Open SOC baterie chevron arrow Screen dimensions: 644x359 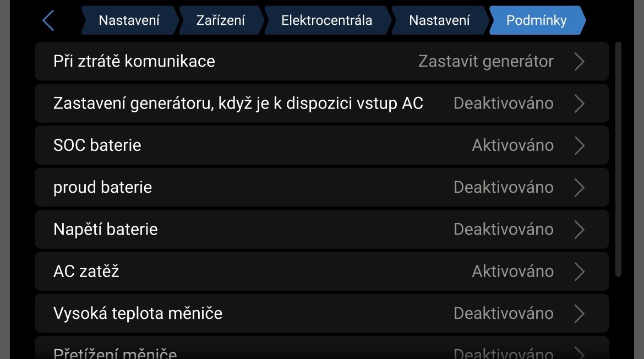click(x=579, y=145)
